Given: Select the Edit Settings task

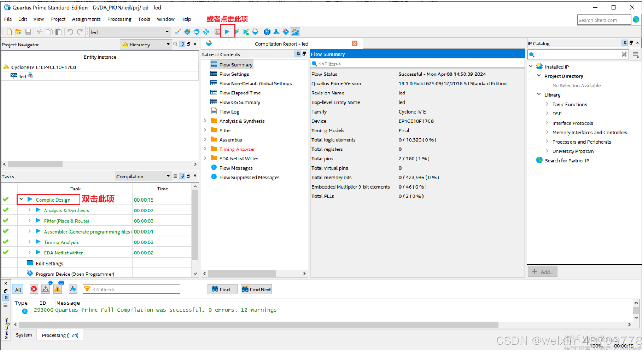Looking at the screenshot, I should 49,263.
